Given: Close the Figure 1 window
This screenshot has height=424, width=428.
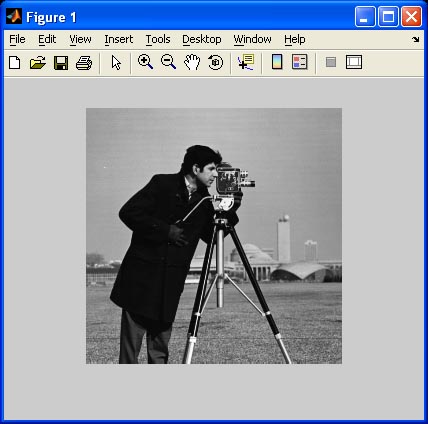Looking at the screenshot, I should 411,16.
